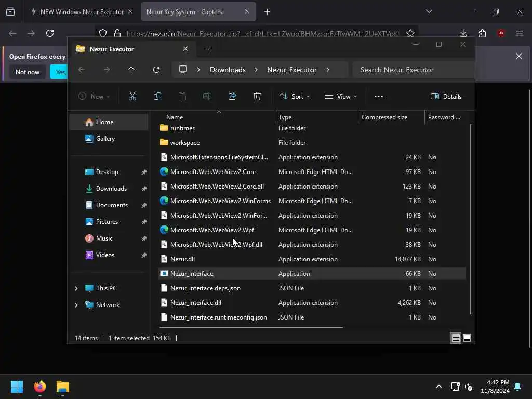Screen dimensions: 532x399
Task: Click the Delete trash can icon
Action: 257,96
